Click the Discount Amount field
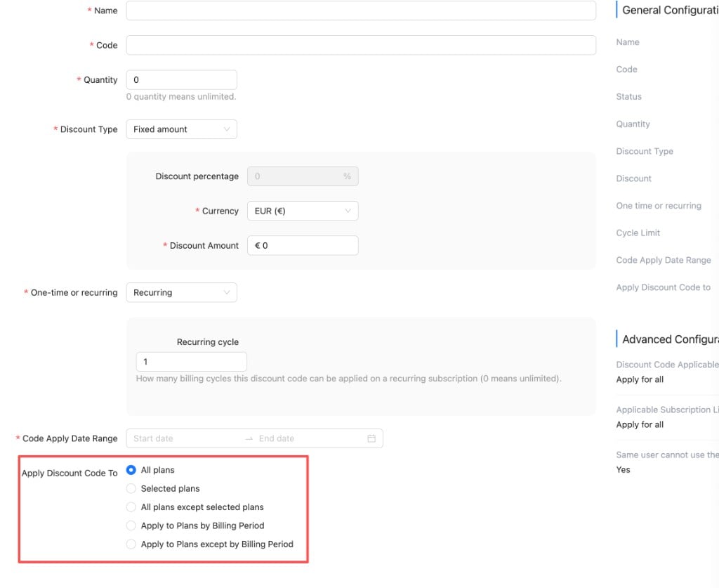Screen dimensions: 719x588 click(303, 245)
